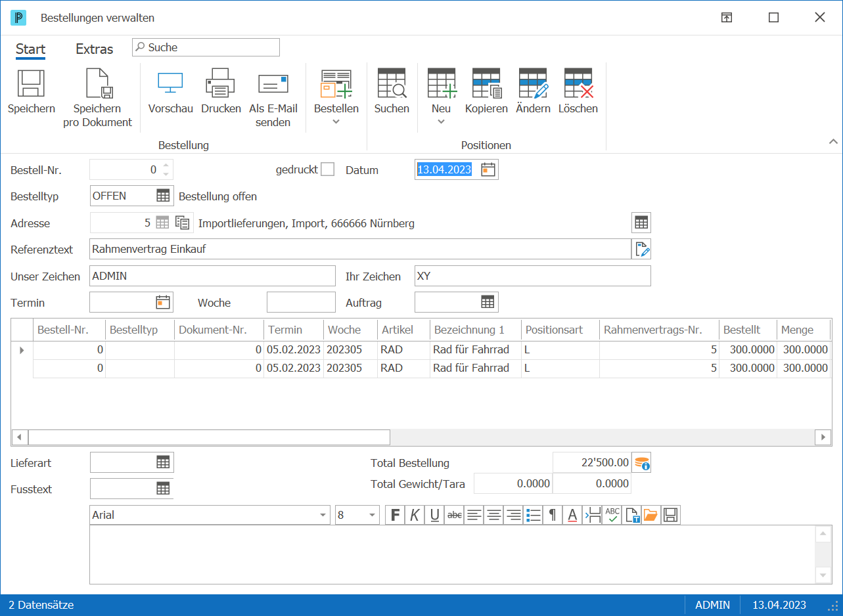Click into the Referenztext input field
The image size is (843, 616).
tap(360, 249)
